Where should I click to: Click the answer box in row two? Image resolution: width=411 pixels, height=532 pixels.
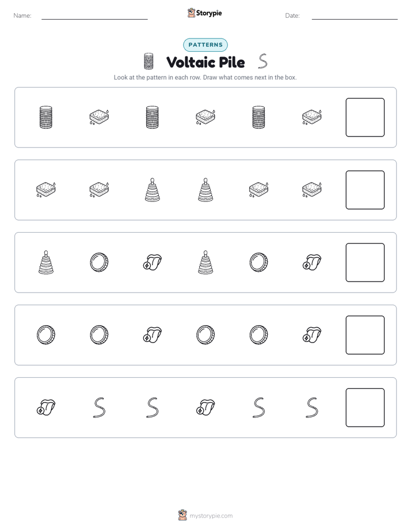(x=365, y=190)
